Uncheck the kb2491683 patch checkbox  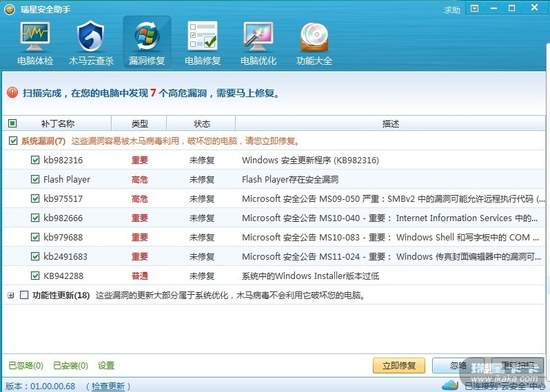[x=35, y=256]
